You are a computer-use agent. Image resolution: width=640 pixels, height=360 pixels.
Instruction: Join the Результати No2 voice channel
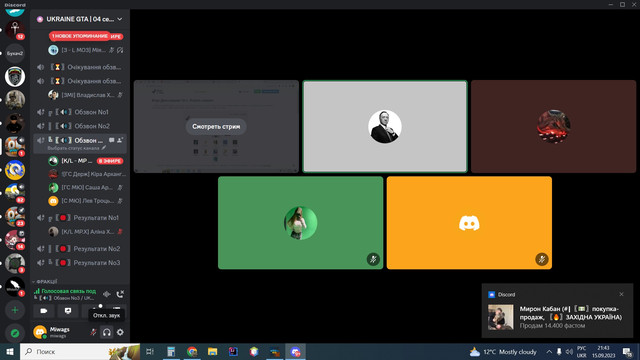[80, 249]
